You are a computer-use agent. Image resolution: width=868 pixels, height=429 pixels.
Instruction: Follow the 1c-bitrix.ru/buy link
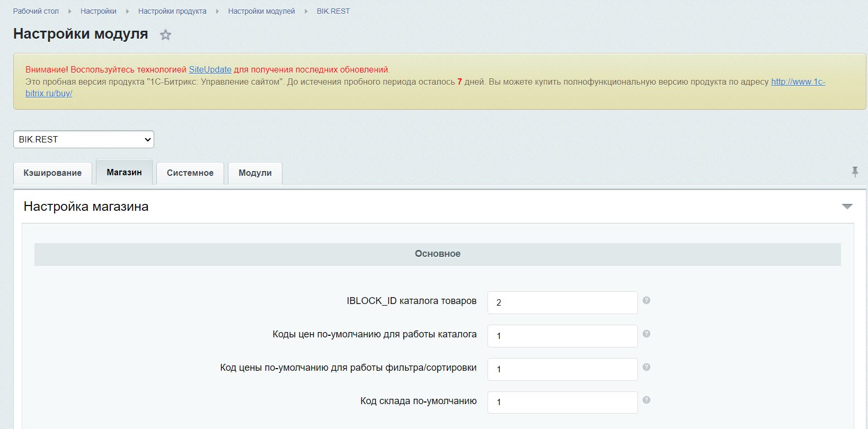point(798,82)
